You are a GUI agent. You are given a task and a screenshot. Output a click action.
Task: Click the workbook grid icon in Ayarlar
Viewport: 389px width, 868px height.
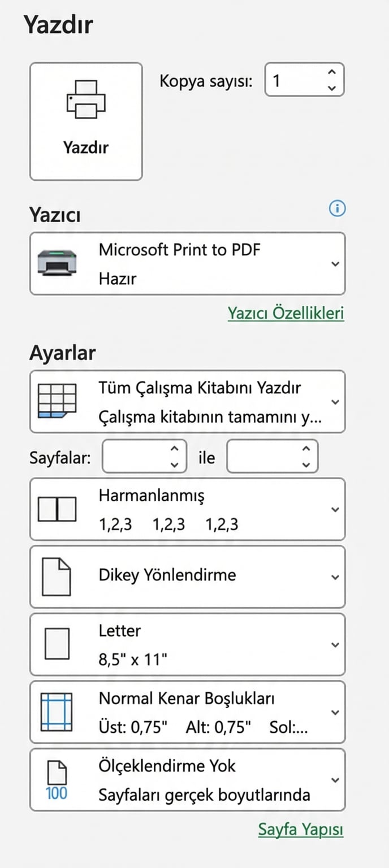point(57,401)
